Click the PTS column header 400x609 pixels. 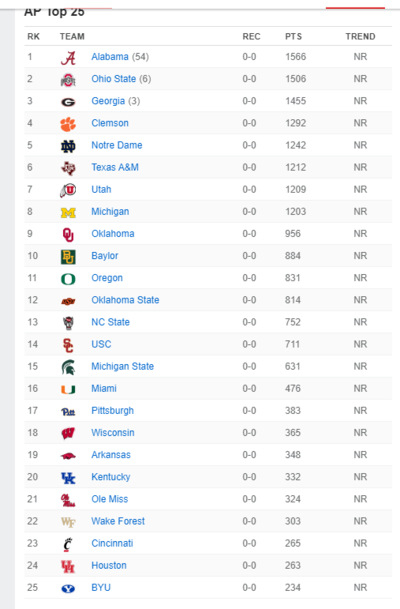[x=293, y=37]
